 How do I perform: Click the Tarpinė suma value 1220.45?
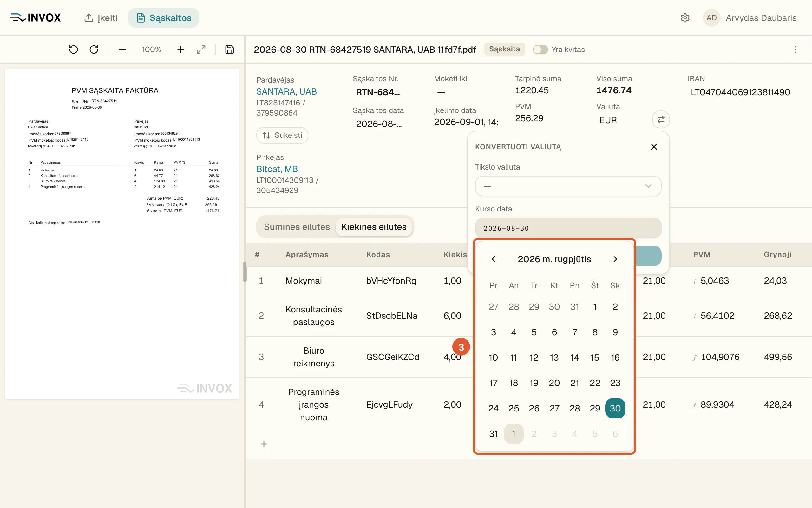(x=532, y=90)
